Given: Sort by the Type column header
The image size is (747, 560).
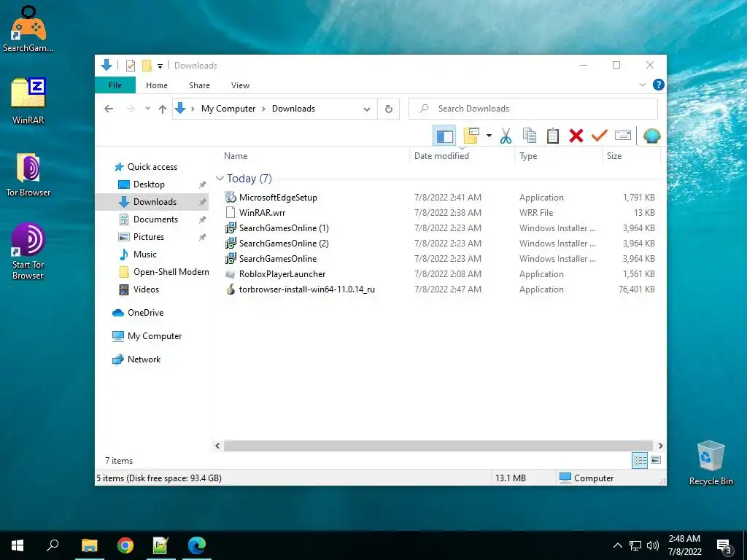Looking at the screenshot, I should tap(558, 156).
